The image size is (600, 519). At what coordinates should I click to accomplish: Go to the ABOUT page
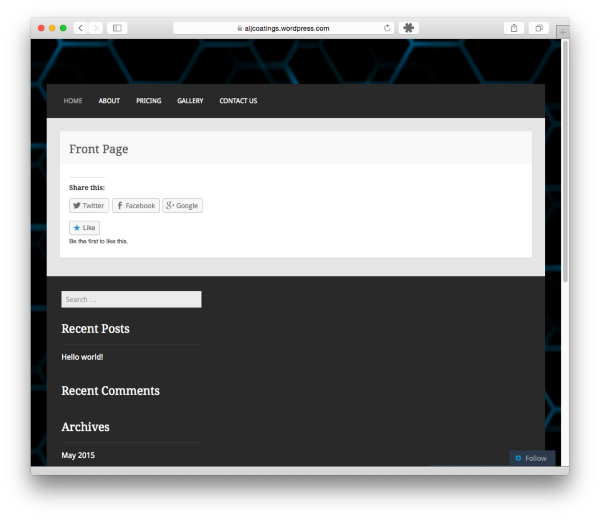tap(109, 101)
